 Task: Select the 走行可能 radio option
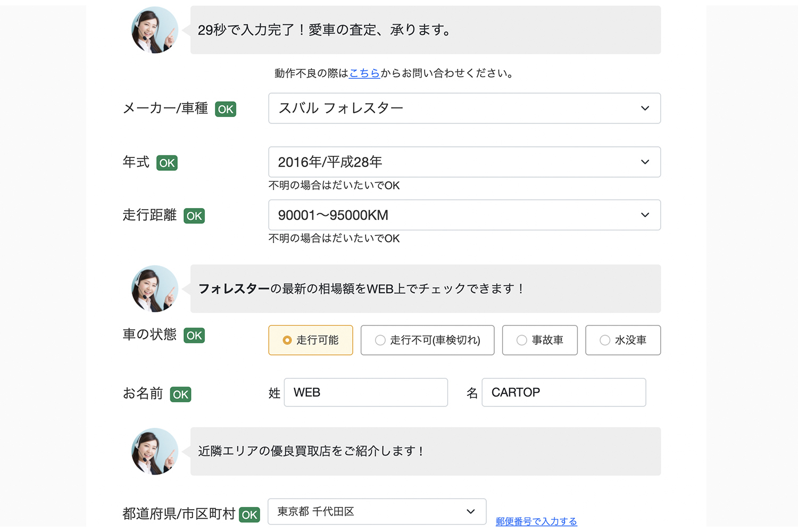point(311,340)
